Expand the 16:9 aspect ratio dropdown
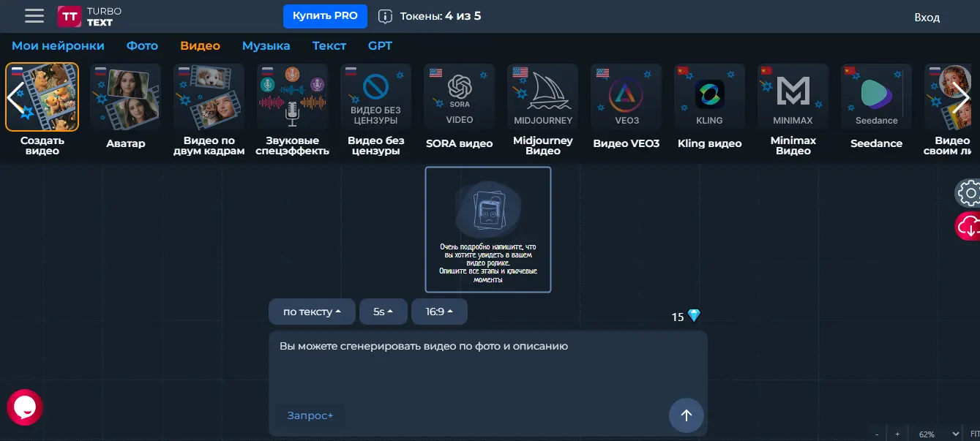 439,312
